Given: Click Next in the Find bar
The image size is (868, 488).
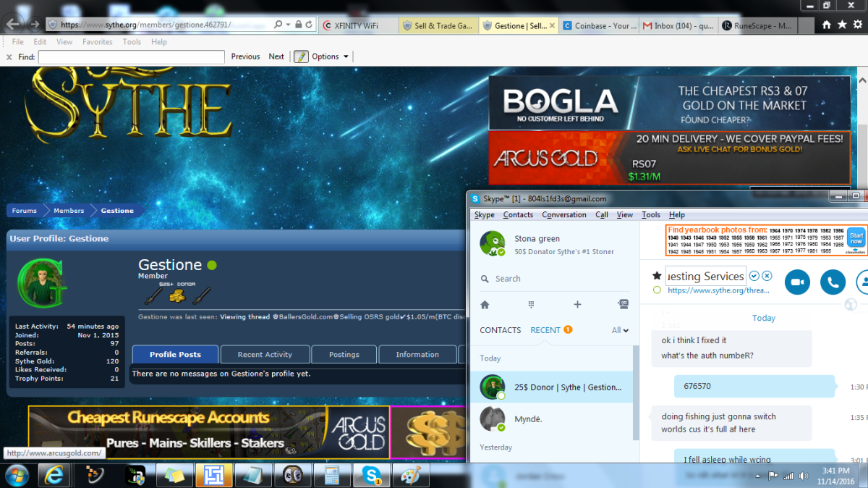Looking at the screenshot, I should click(x=276, y=56).
